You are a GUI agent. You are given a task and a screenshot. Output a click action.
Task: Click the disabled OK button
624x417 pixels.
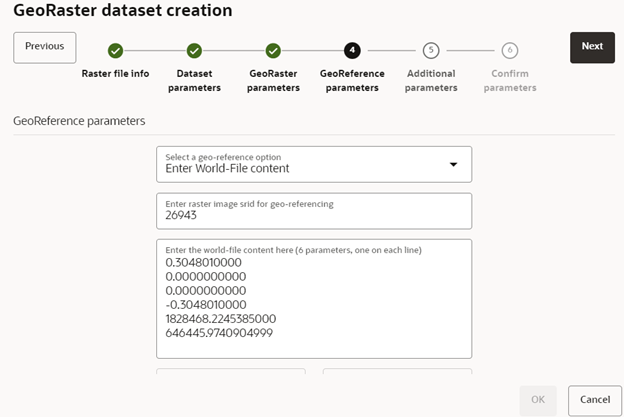538,400
